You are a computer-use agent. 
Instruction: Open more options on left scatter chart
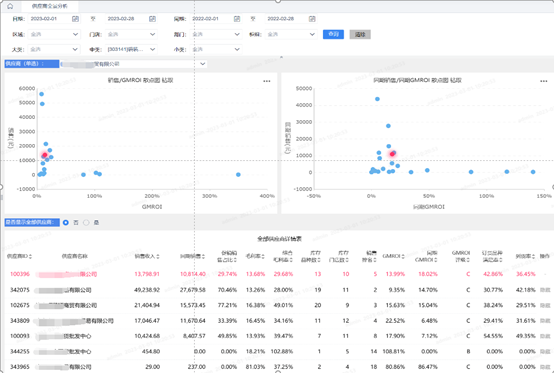pos(267,81)
